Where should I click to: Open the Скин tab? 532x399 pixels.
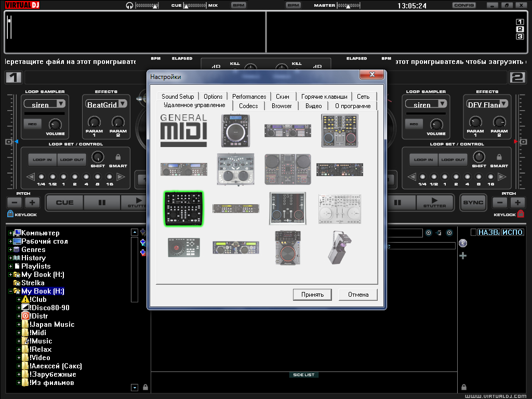[283, 96]
